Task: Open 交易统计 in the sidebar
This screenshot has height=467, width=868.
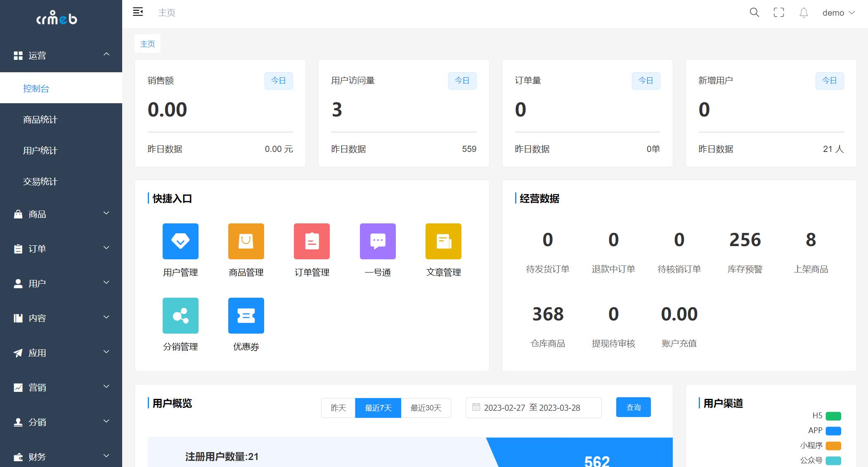Action: [61, 181]
